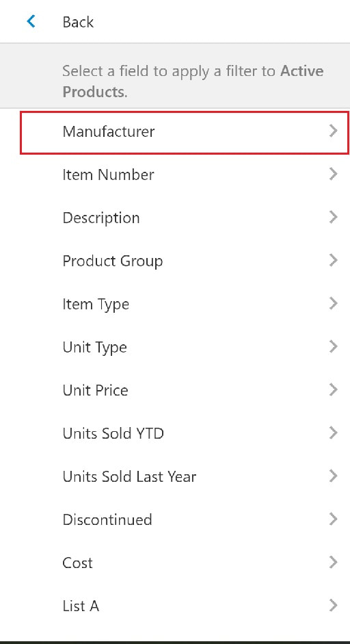Click the Item Type chevron icon
This screenshot has height=644, width=350.
coord(333,303)
